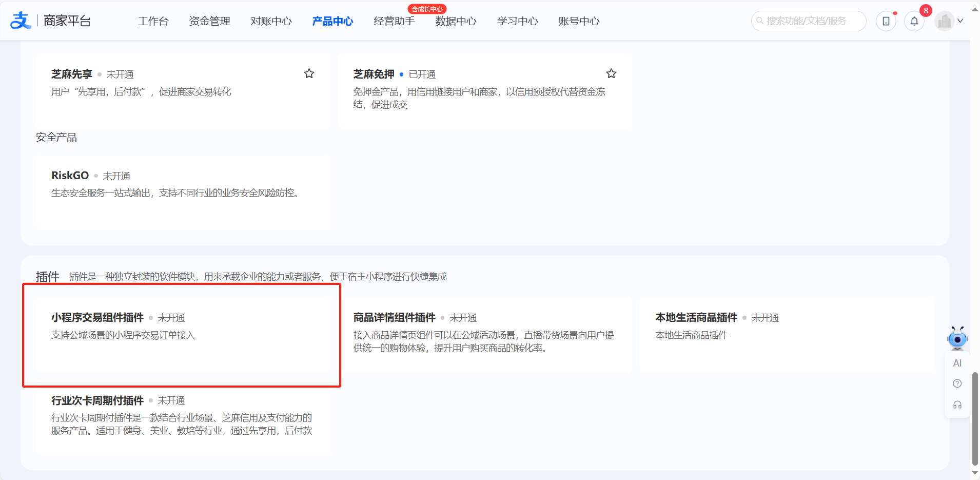Click the account avatar icon
Screen dimensions: 980x480
pyautogui.click(x=944, y=21)
